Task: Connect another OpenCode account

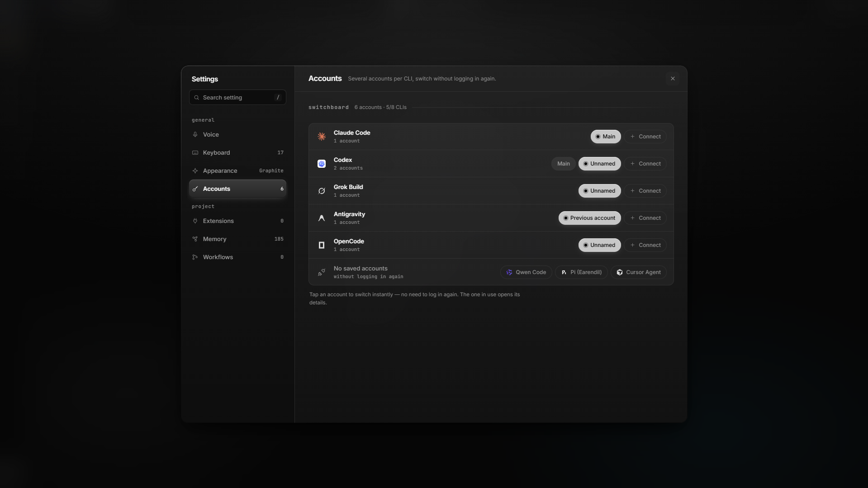Action: [645, 245]
